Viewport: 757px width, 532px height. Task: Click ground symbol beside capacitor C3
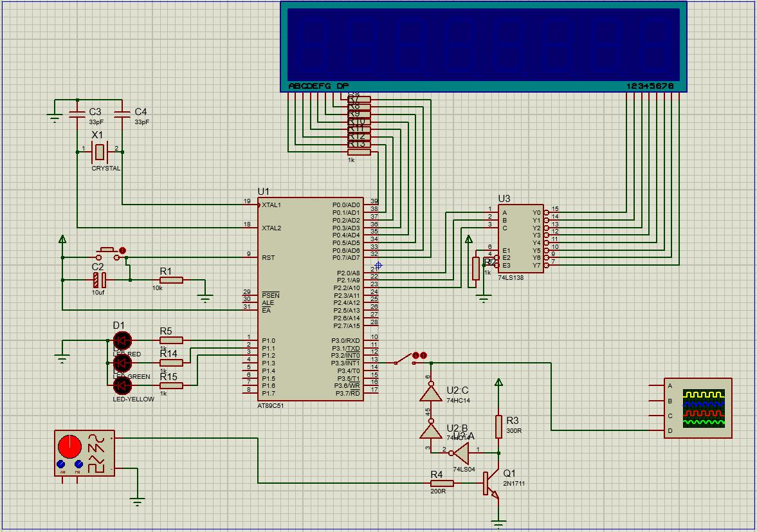coord(55,118)
